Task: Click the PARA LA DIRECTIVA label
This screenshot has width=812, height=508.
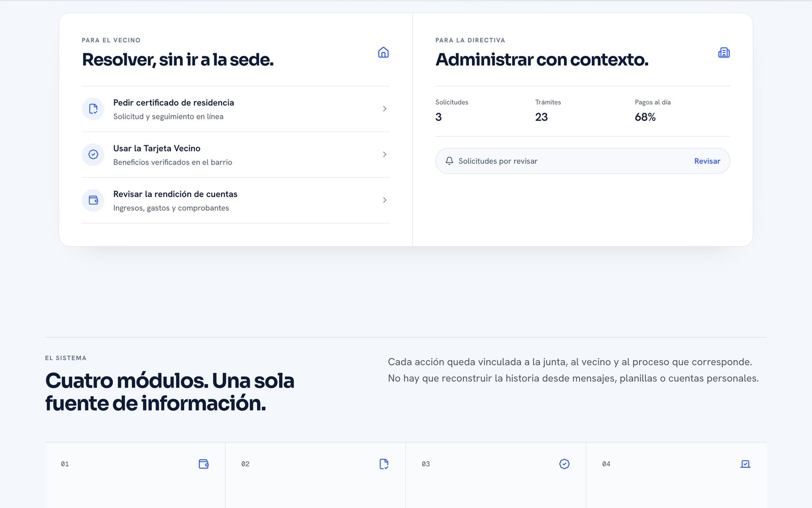Action: [x=470, y=40]
